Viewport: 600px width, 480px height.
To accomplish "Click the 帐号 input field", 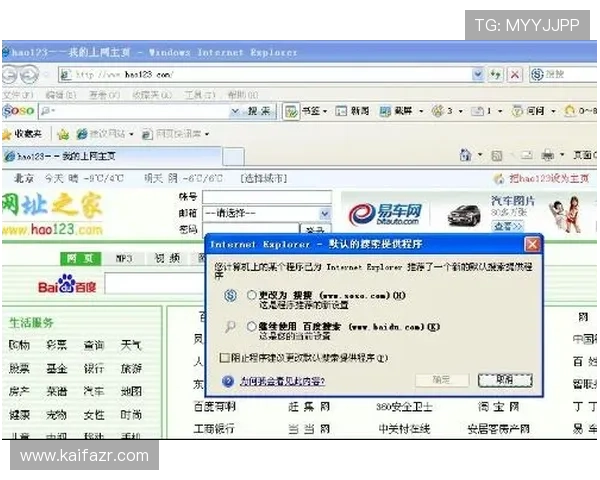I will [x=267, y=197].
